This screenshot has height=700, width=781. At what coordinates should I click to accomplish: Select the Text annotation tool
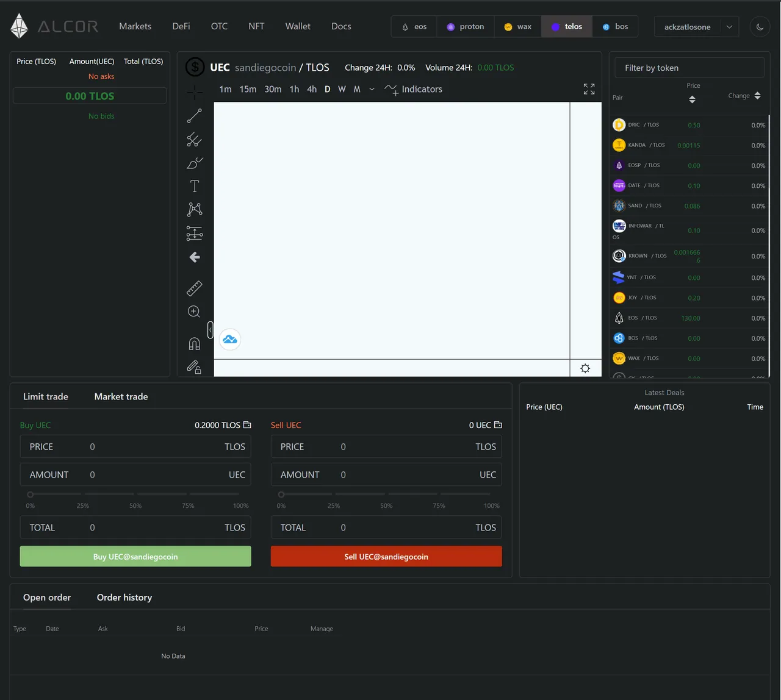click(195, 186)
